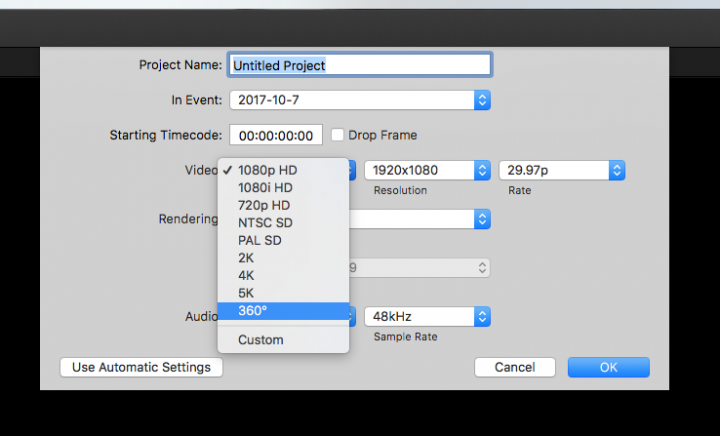Select 2K video format
720x436 pixels.
(x=247, y=258)
